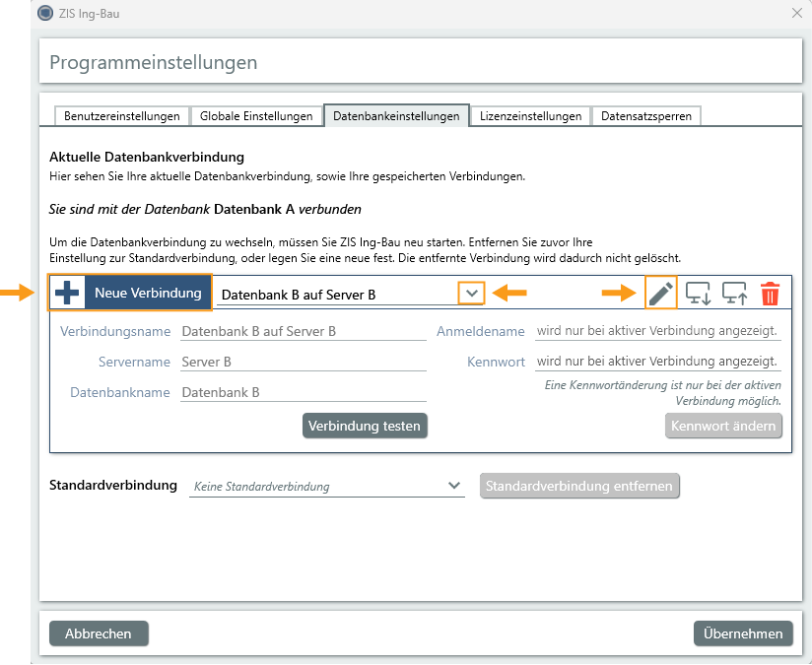Switch to Benutzereinstellungen tab
Viewport: 812px width, 665px height.
tap(121, 116)
